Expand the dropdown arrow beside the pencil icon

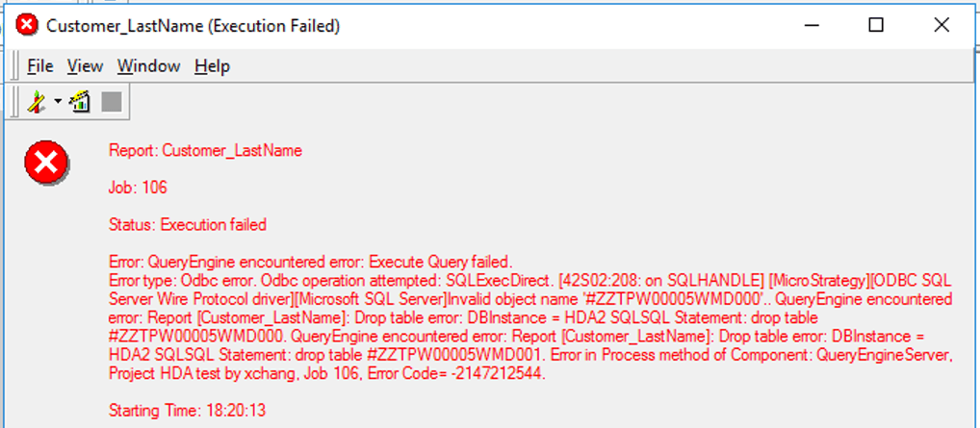(58, 102)
